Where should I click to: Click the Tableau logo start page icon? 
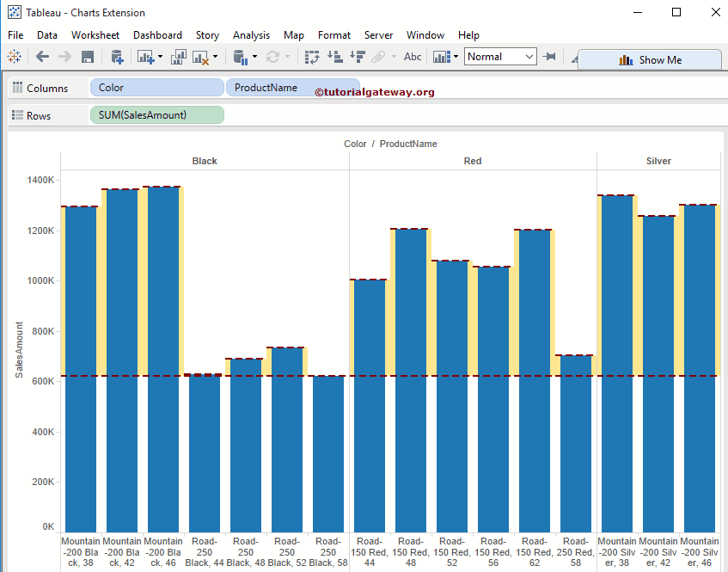pos(14,57)
